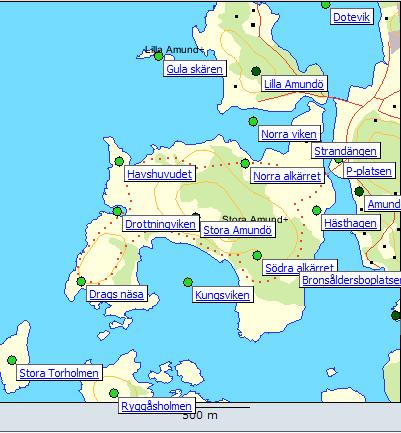401x433 pixels.
Task: Click the Havshuvudet green map marker
Action: coord(119,162)
